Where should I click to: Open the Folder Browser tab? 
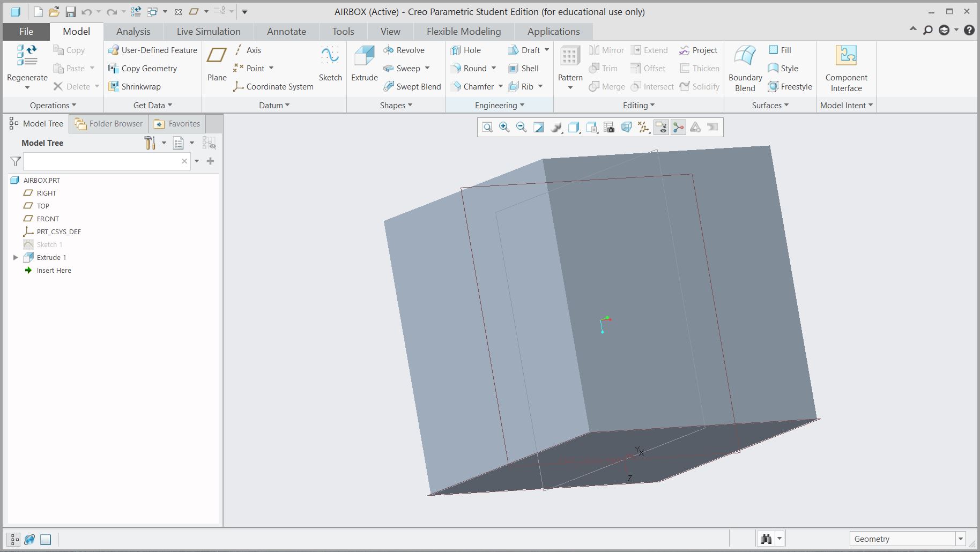pos(109,124)
